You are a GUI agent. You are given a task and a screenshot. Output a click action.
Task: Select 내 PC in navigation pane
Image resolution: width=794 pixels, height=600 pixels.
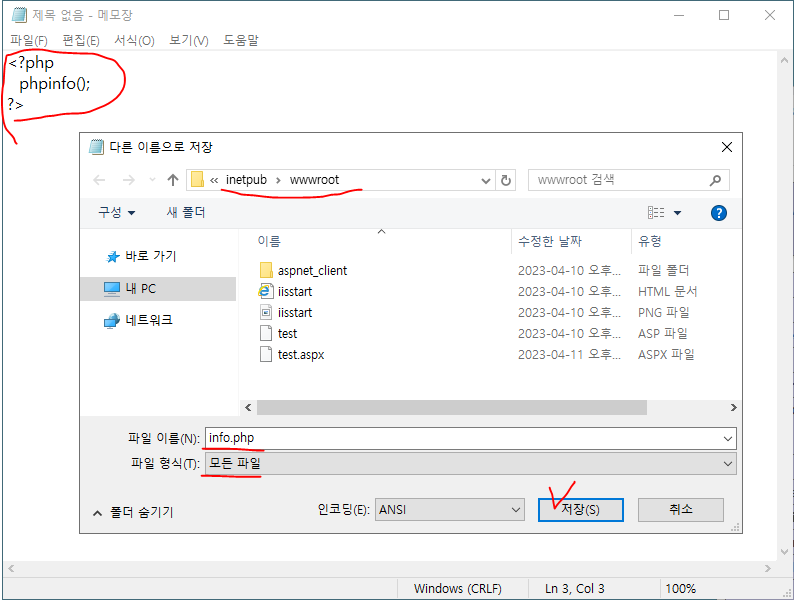tap(141, 289)
